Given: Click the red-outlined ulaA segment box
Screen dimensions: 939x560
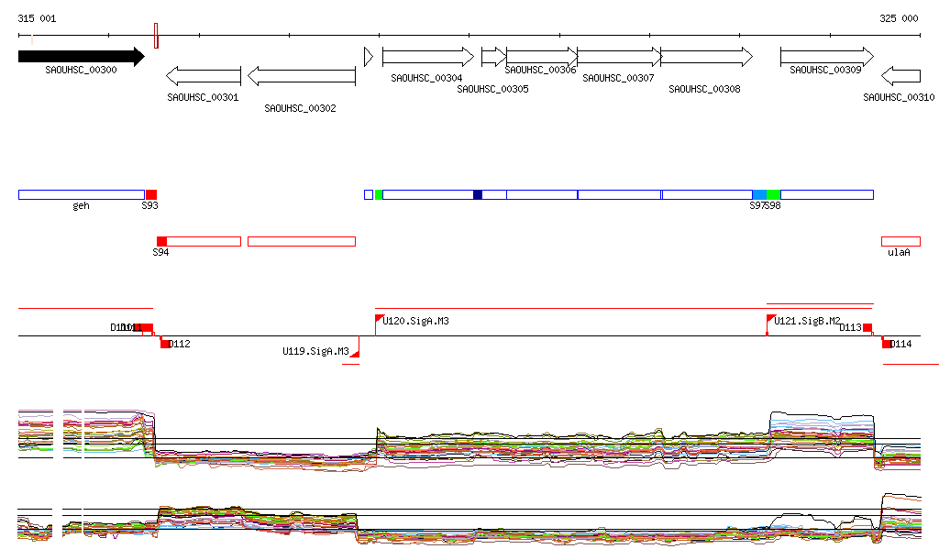Looking at the screenshot, I should pyautogui.click(x=900, y=241).
